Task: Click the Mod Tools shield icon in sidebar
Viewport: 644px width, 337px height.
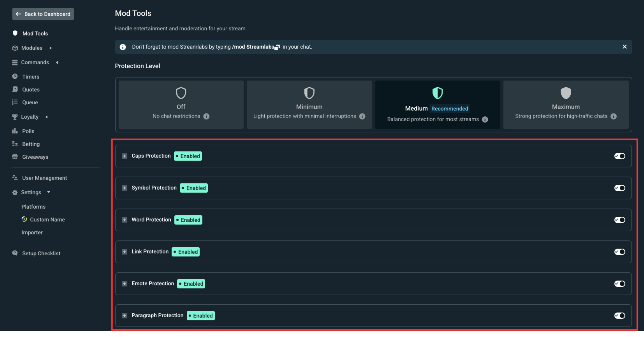Action: click(x=15, y=33)
